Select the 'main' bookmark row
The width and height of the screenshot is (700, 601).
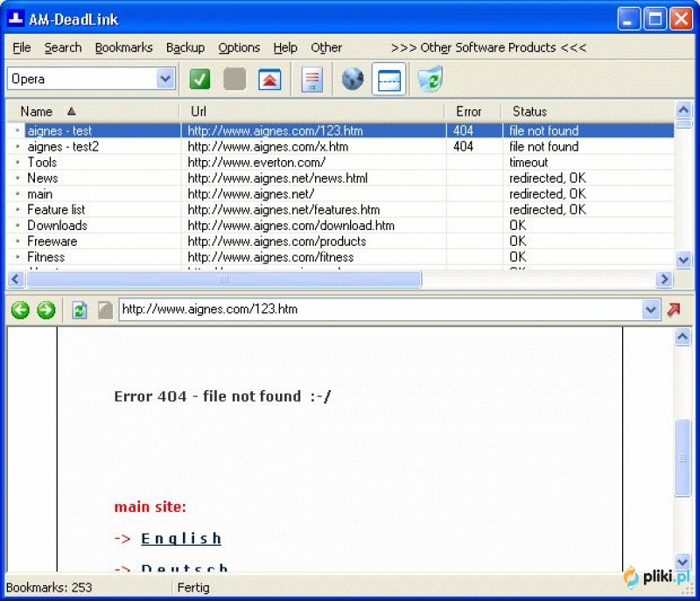340,194
